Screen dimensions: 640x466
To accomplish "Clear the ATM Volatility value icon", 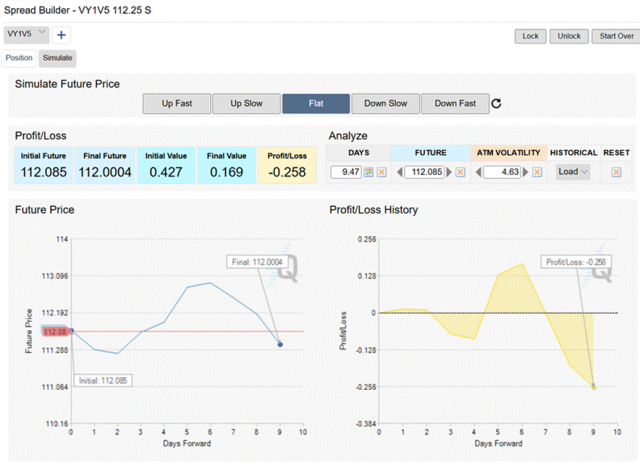I will pos(537,172).
